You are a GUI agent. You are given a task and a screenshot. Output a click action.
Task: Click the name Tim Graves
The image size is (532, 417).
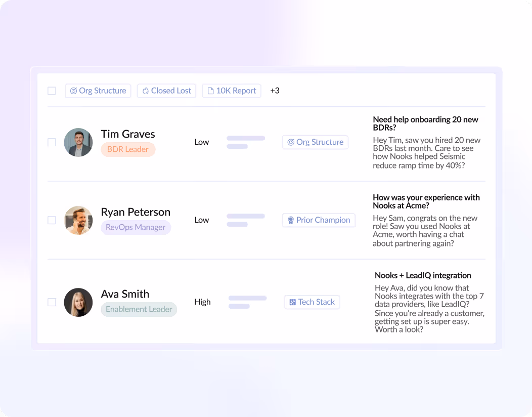click(x=128, y=134)
